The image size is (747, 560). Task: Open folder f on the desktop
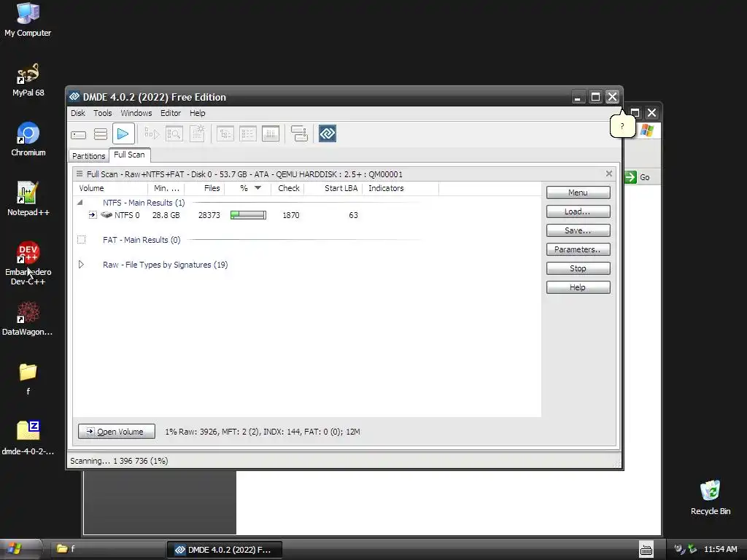(x=28, y=379)
